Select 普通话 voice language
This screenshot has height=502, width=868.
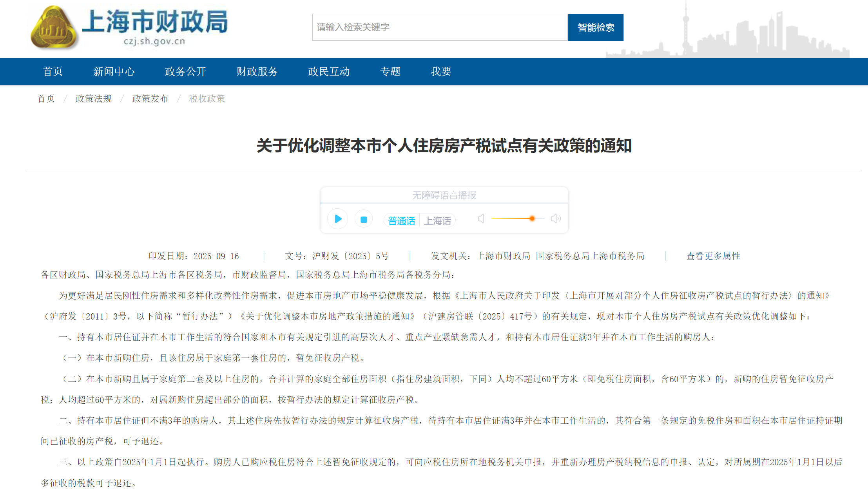tap(401, 221)
